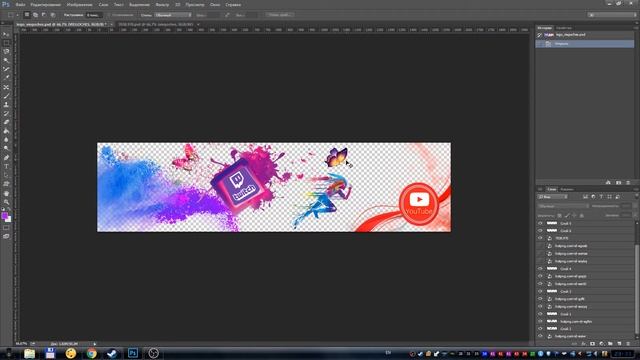Filter layers by pixel layers icon

[585, 197]
